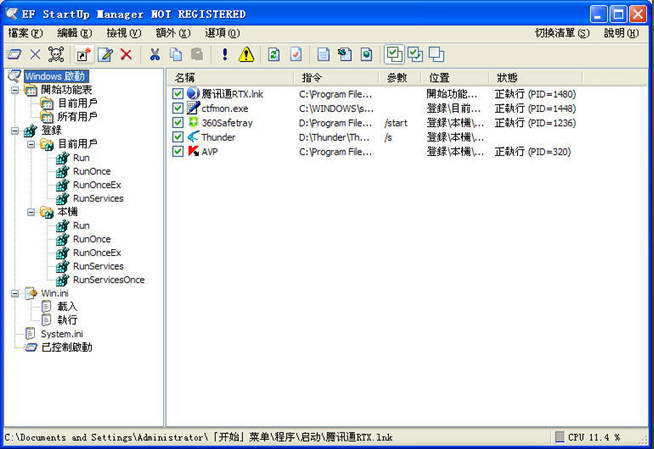
Task: Sort by the 位置 column header
Action: pyautogui.click(x=456, y=78)
